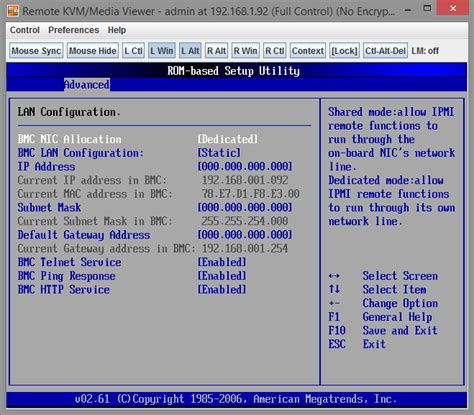Toggle the L Alt key button
The height and width of the screenshot is (415, 474).
[x=190, y=51]
